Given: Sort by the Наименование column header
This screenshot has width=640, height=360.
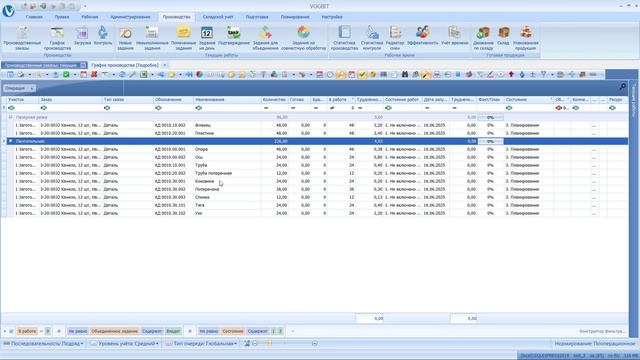Looking at the screenshot, I should (227, 100).
